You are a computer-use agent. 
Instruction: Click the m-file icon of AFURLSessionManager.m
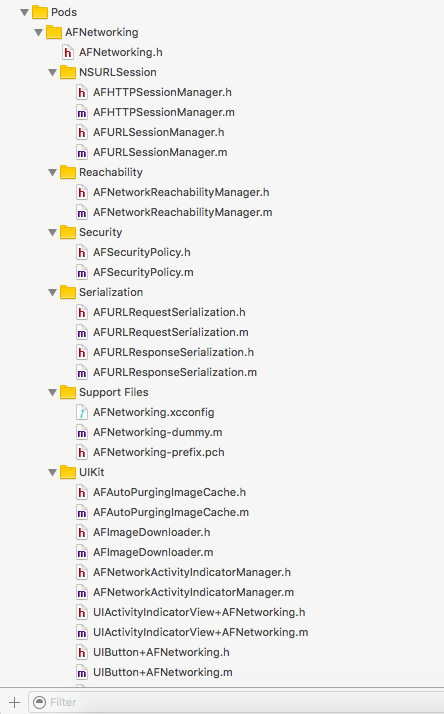[x=82, y=153]
